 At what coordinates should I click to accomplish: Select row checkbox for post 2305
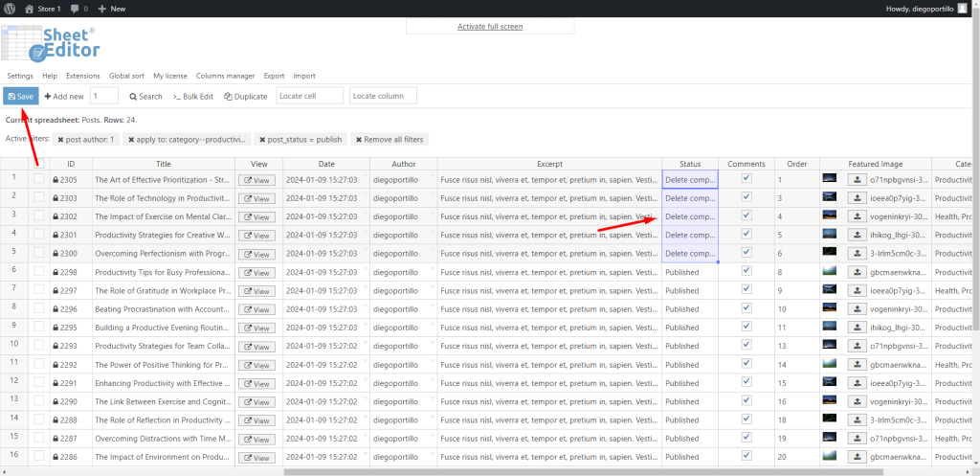(x=39, y=179)
